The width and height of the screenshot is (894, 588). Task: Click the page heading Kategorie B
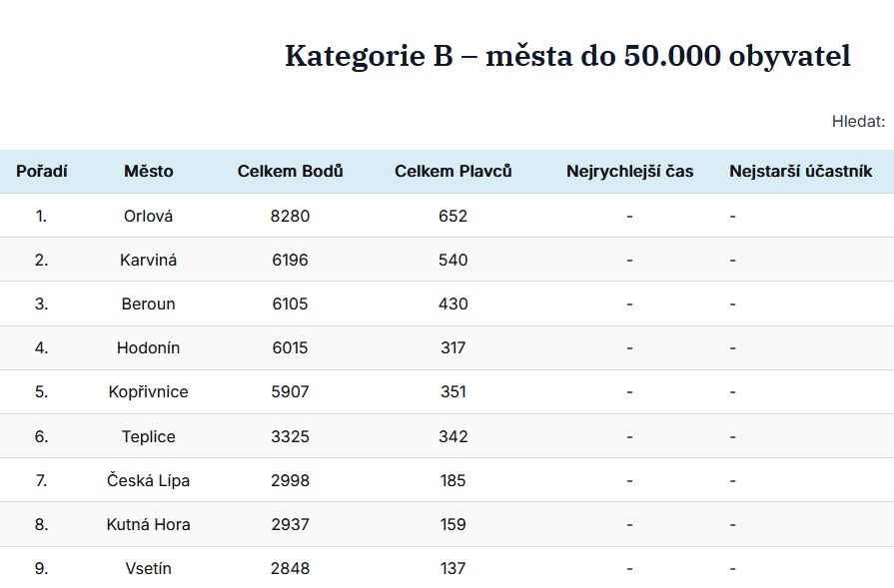pyautogui.click(x=567, y=56)
